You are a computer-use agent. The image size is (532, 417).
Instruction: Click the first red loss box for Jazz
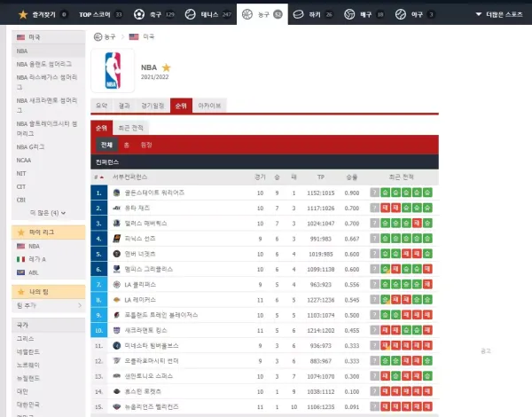pos(386,208)
